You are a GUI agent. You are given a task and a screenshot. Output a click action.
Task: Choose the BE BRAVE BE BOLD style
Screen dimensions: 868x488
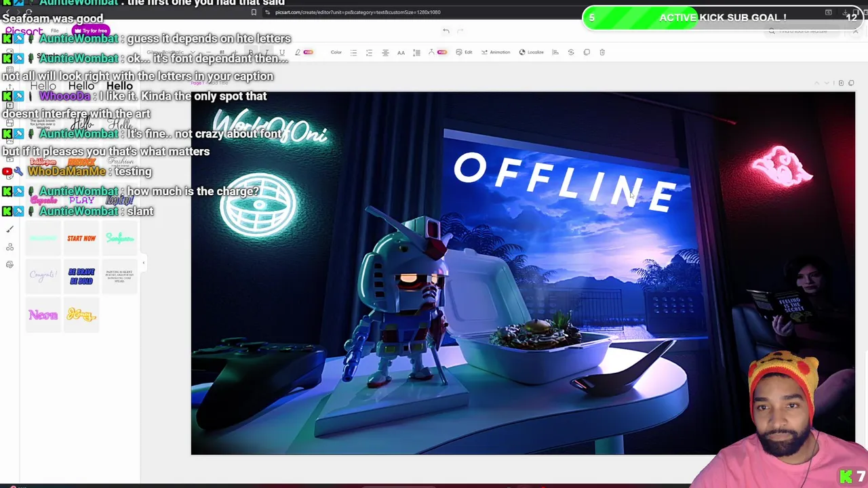point(81,276)
